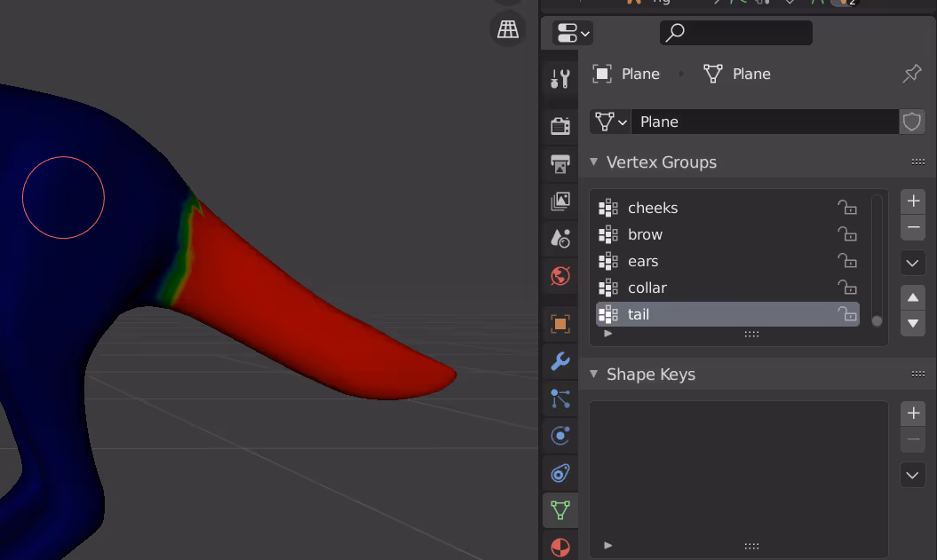Screen dimensions: 937x560
Task: Toggle lock on brow vertex group
Action: pos(847,234)
